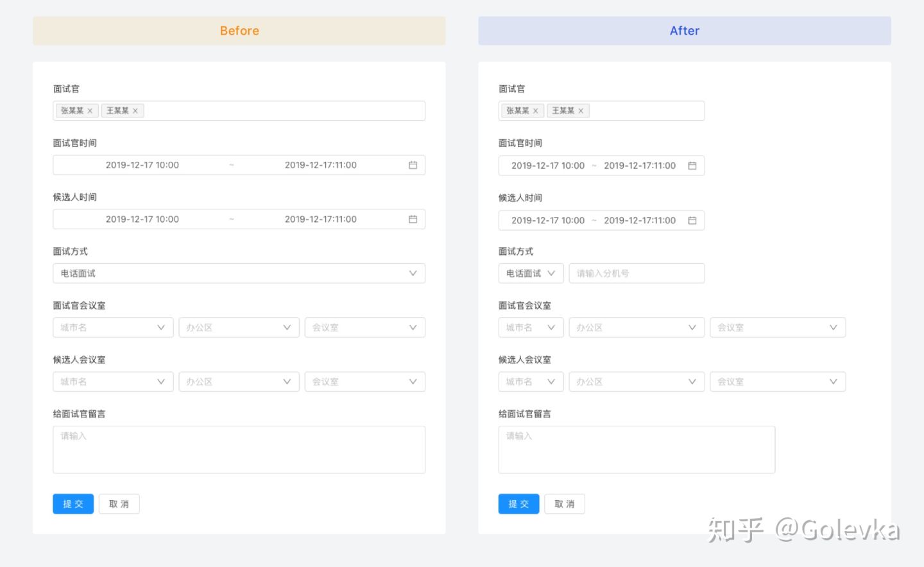
Task: Open the calendar icon for 面试官时间 in After form
Action: (x=692, y=165)
